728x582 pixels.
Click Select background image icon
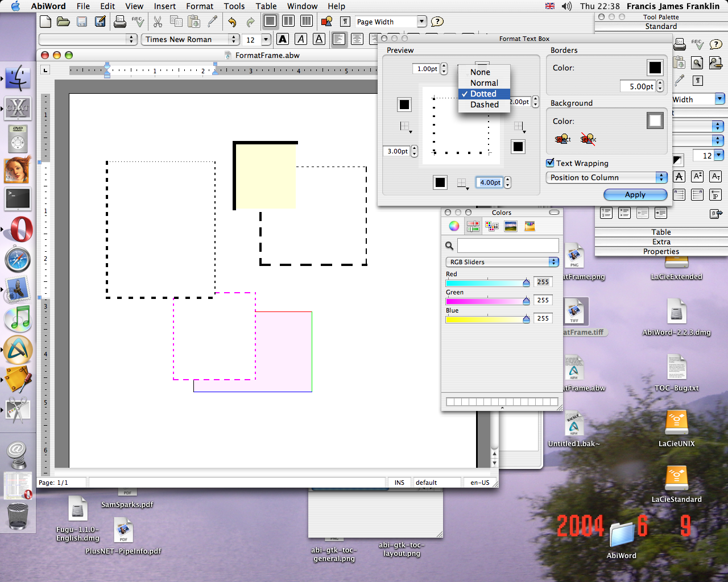click(562, 139)
